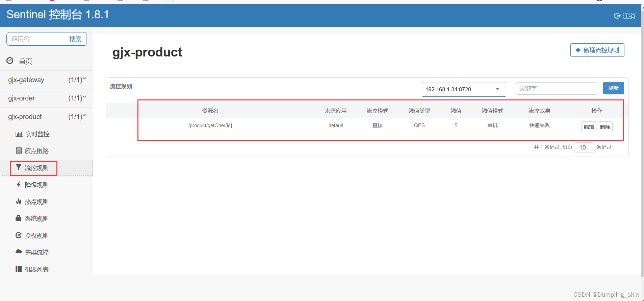The height and width of the screenshot is (301, 644).
Task: Go to 簇点链路 page
Action: [x=46, y=151]
